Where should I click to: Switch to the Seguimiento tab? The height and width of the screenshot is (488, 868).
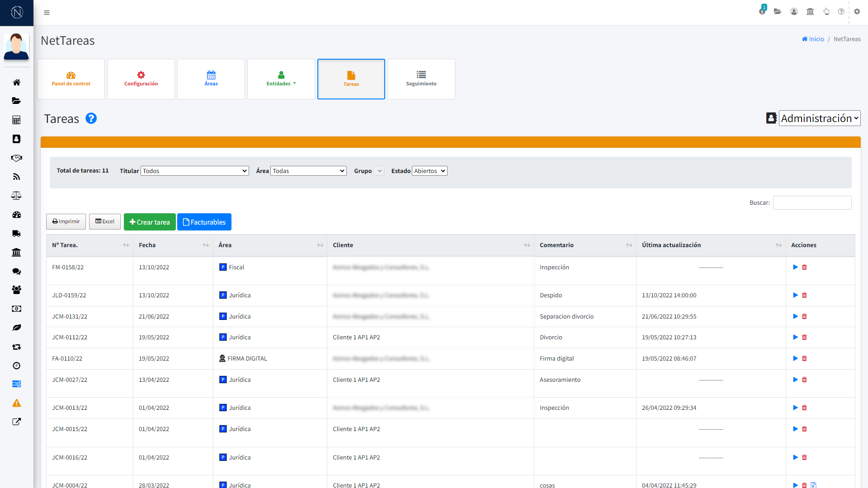[x=421, y=79]
